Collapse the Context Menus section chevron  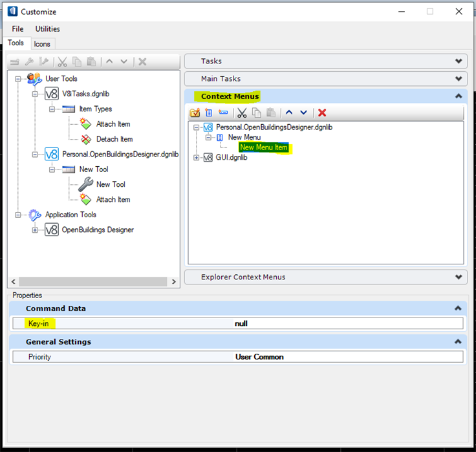(459, 96)
